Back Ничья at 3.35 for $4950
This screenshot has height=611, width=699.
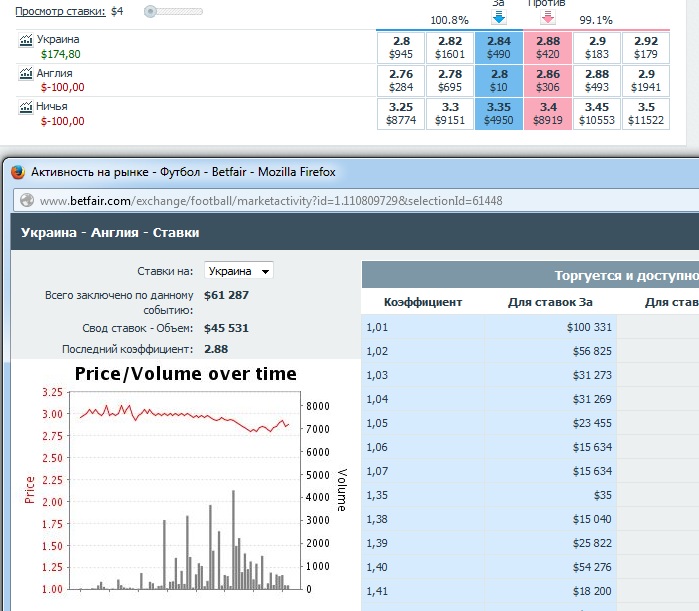coord(499,114)
